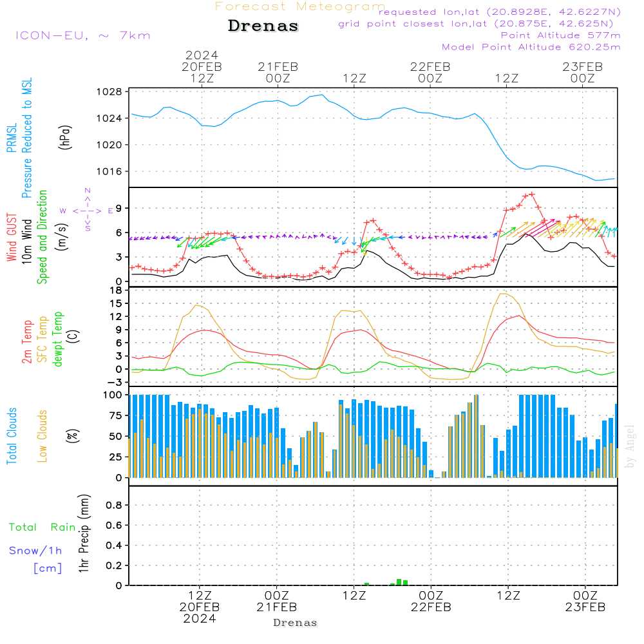Click the top '21FEB 00Z' time label
Image resolution: width=644 pixels, height=644 pixels.
[278, 72]
